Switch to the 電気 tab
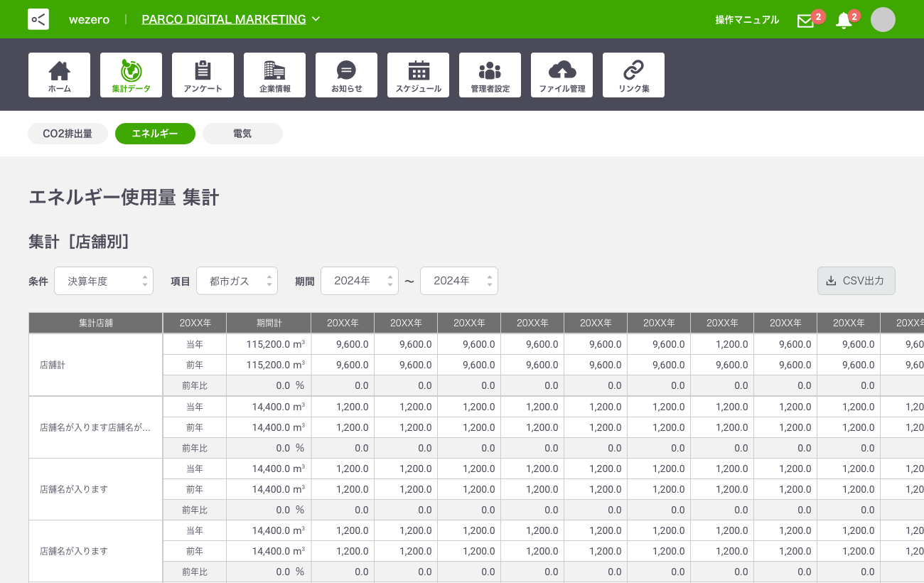The width and height of the screenshot is (924, 583). coord(242,134)
